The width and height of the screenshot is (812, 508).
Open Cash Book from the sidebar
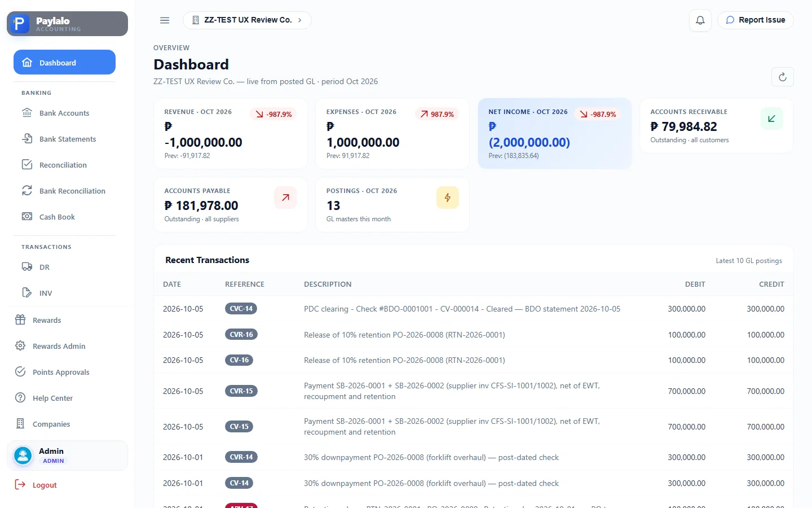tap(64, 217)
